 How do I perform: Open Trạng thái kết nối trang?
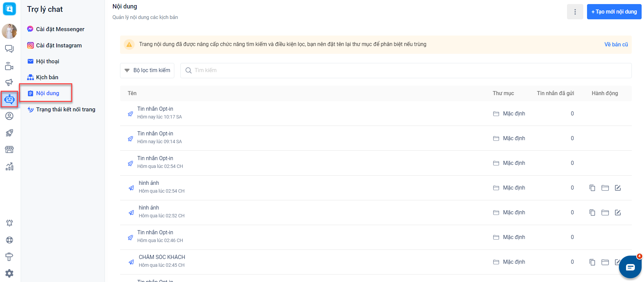click(x=61, y=109)
